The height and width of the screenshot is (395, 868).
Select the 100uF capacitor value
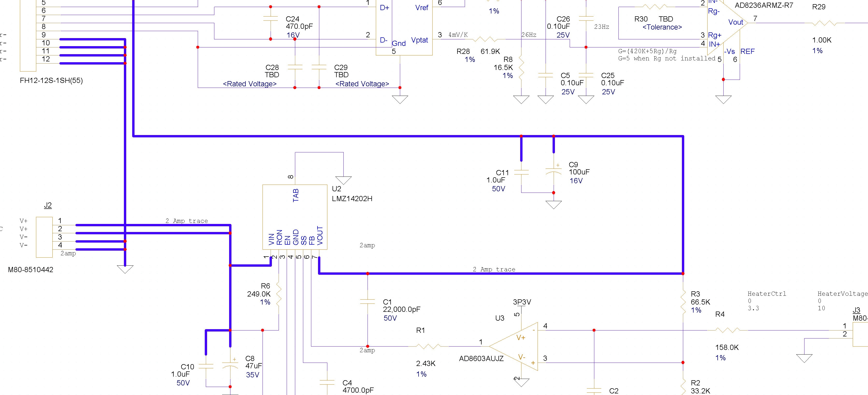[x=579, y=172]
